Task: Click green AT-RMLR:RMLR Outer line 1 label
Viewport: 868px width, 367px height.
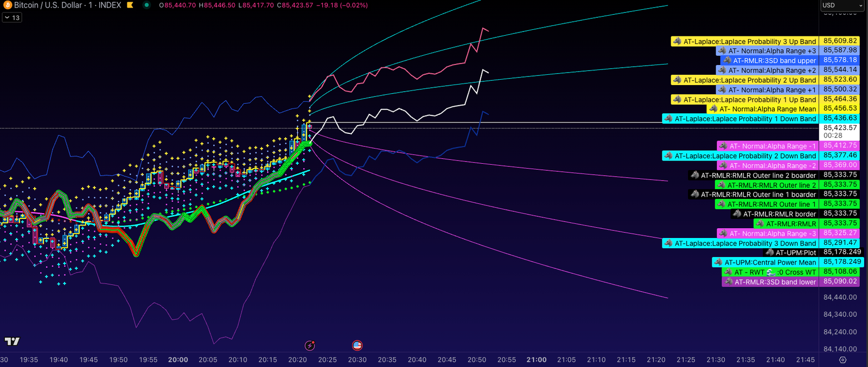Action: [x=767, y=204]
